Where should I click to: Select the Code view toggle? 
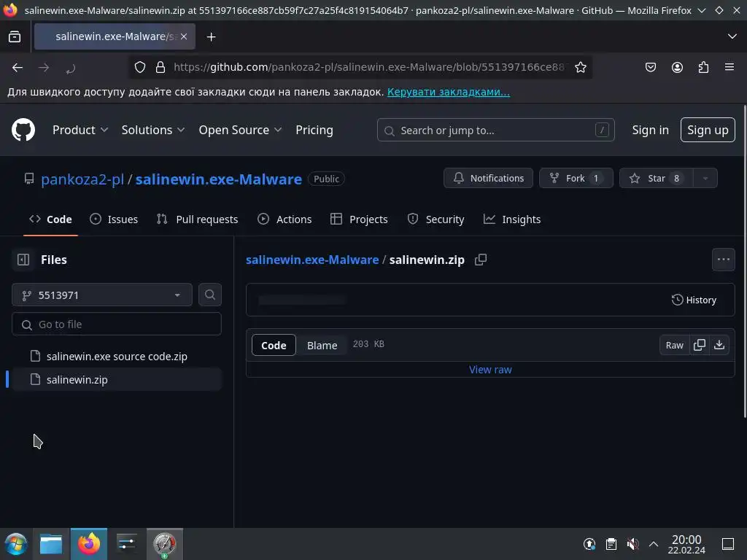(274, 345)
